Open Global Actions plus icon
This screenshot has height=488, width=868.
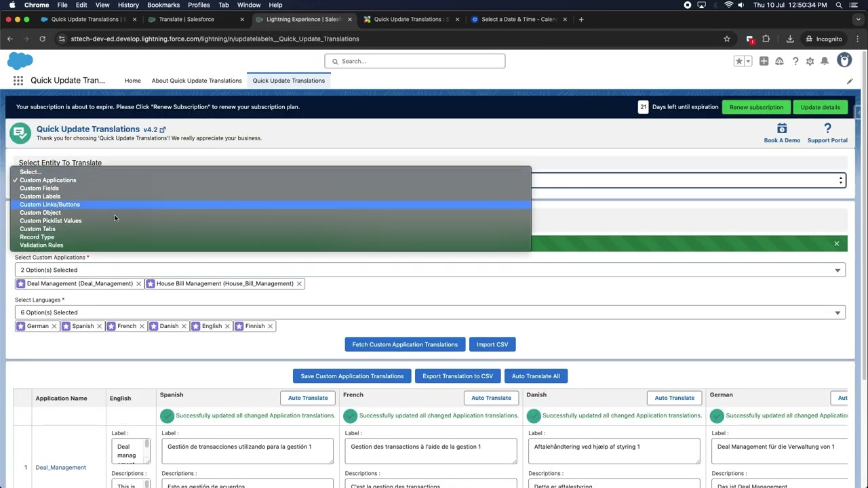764,61
